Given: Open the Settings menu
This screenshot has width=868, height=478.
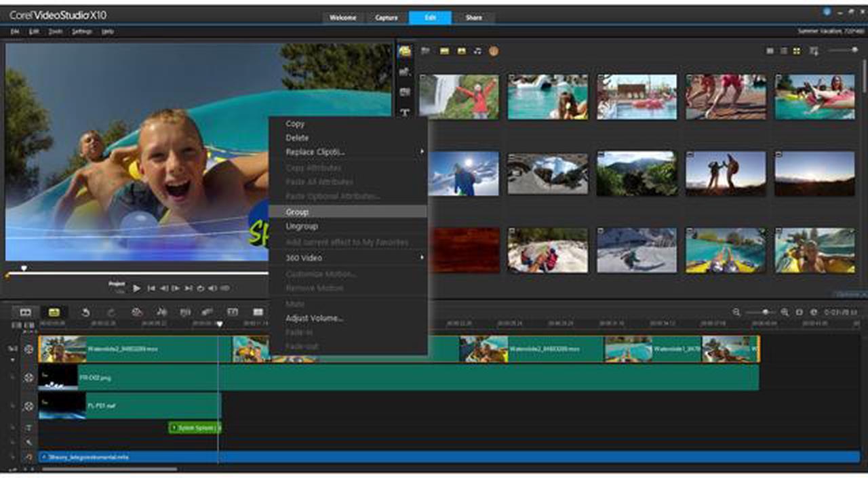Looking at the screenshot, I should coord(82,32).
